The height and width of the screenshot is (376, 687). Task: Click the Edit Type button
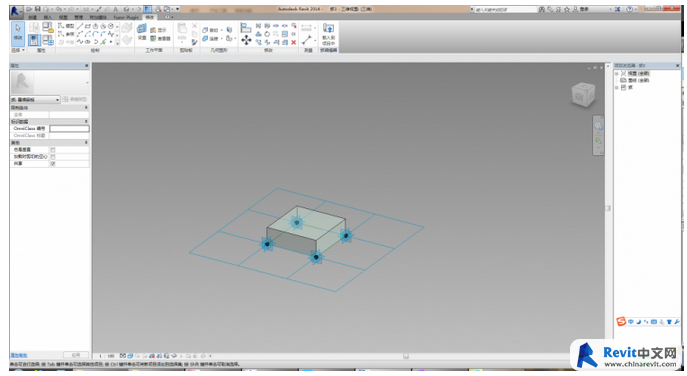(x=75, y=99)
